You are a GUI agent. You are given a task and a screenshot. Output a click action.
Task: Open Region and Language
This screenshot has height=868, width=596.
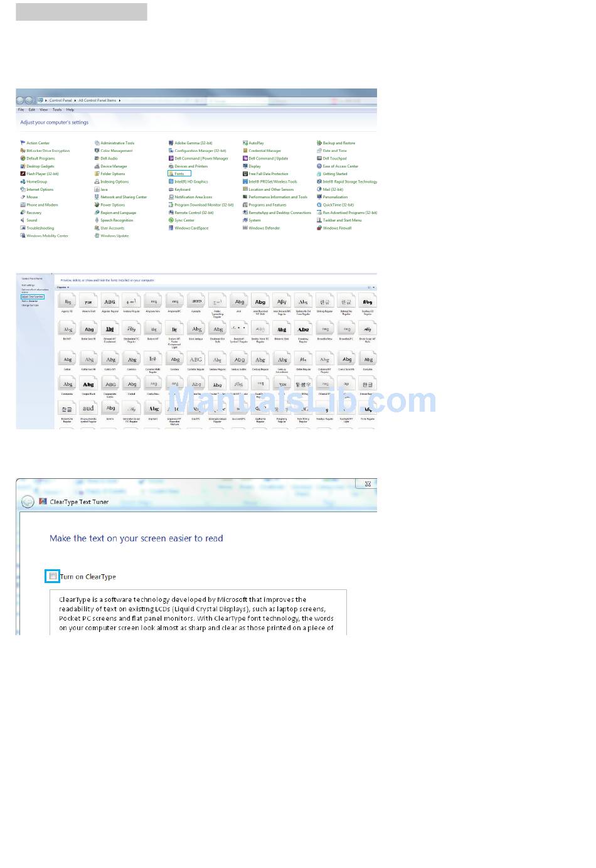(x=115, y=213)
